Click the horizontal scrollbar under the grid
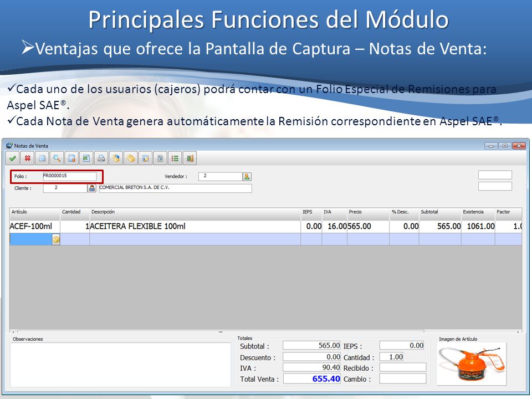 (221, 331)
